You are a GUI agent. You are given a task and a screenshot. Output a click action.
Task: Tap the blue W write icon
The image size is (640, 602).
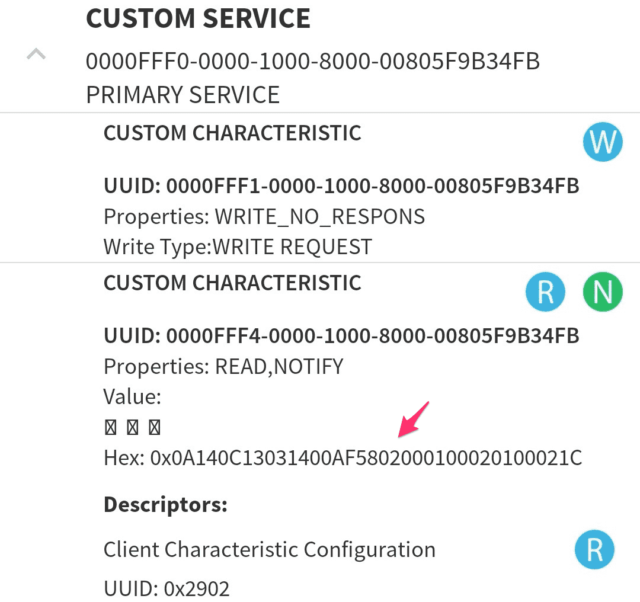(602, 142)
